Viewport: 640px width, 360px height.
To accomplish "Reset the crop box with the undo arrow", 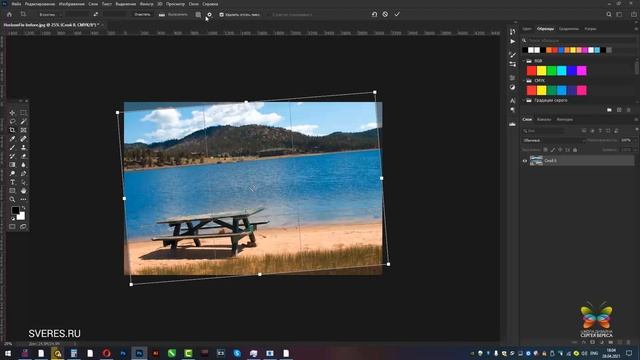I will (x=374, y=14).
